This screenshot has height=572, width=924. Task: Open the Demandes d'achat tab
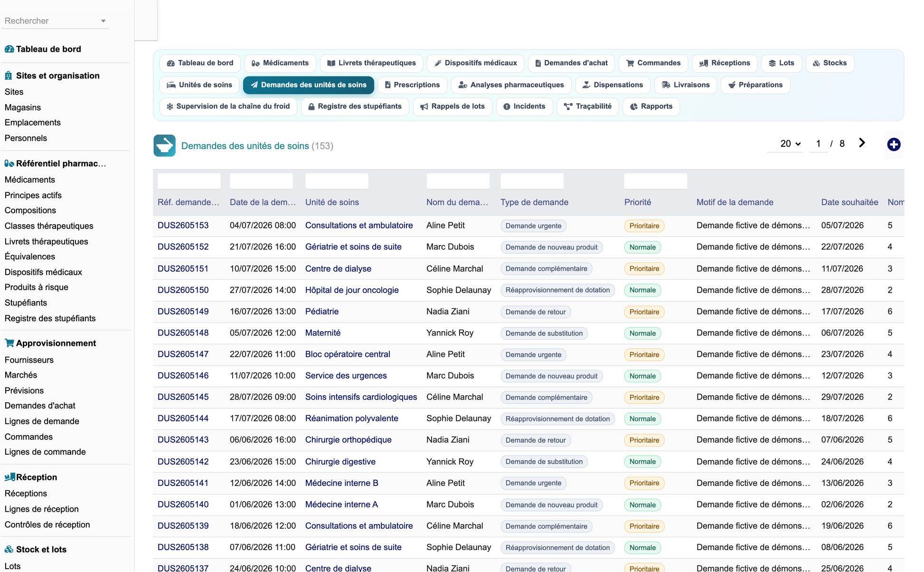(x=571, y=63)
